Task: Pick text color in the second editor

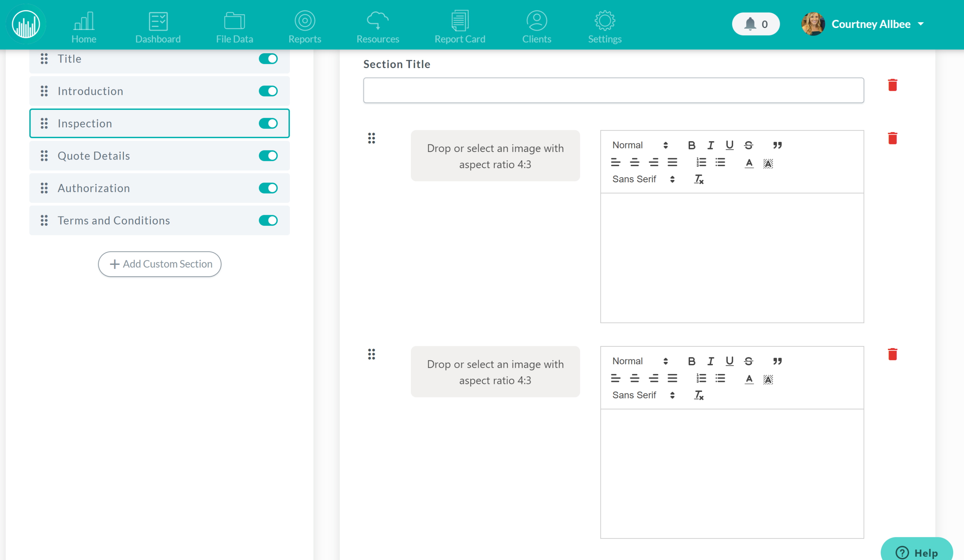Action: point(748,379)
